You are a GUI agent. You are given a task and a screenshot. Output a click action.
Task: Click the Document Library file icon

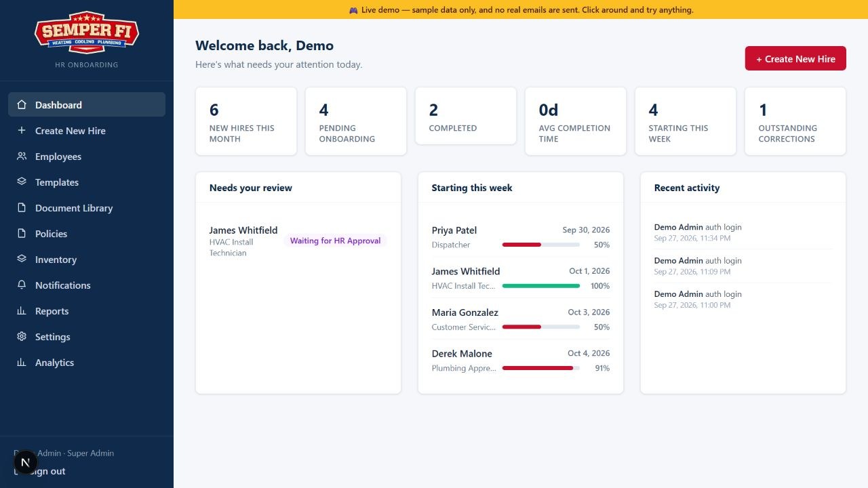tap(22, 208)
